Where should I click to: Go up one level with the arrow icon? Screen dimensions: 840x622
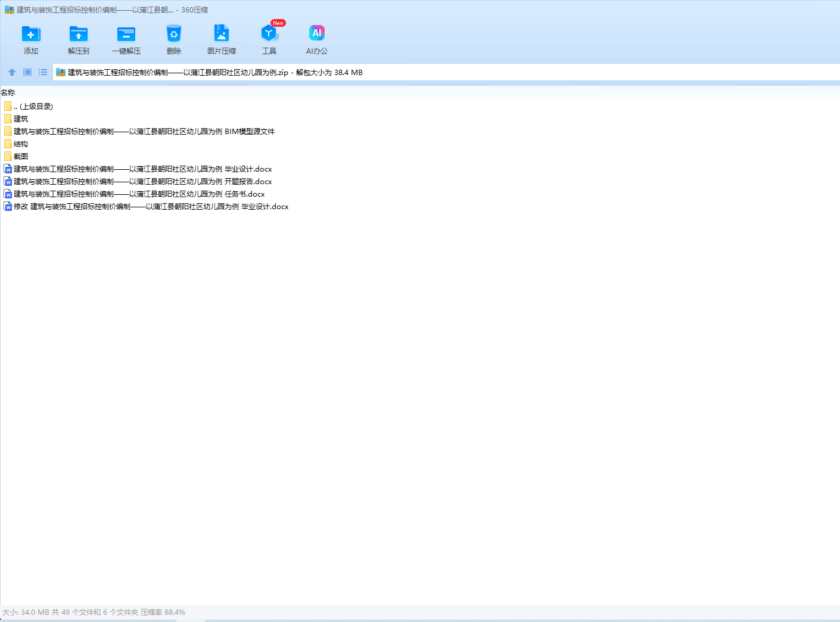pos(12,72)
